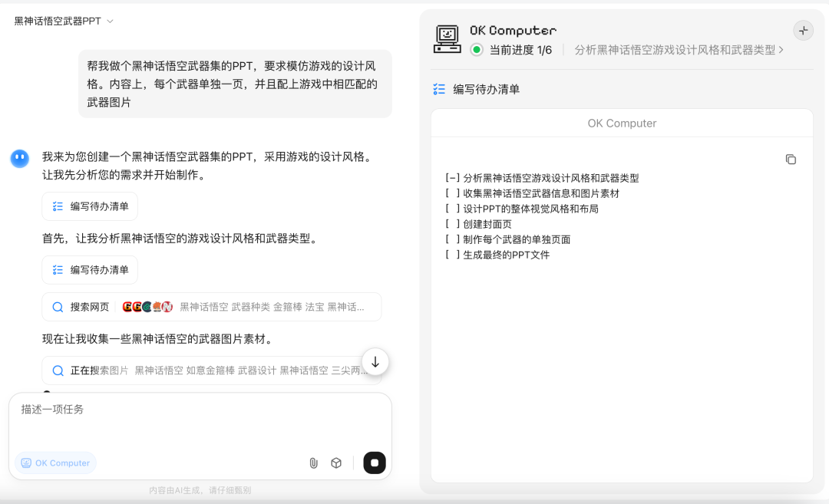Click the source site favicons in 搜索网页 row
This screenshot has width=829, height=504.
(x=147, y=307)
